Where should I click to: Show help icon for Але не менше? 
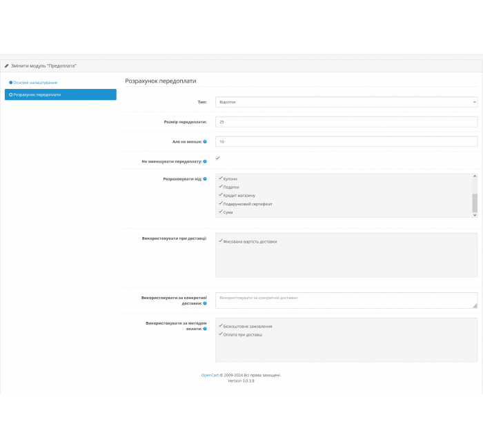pyautogui.click(x=205, y=141)
